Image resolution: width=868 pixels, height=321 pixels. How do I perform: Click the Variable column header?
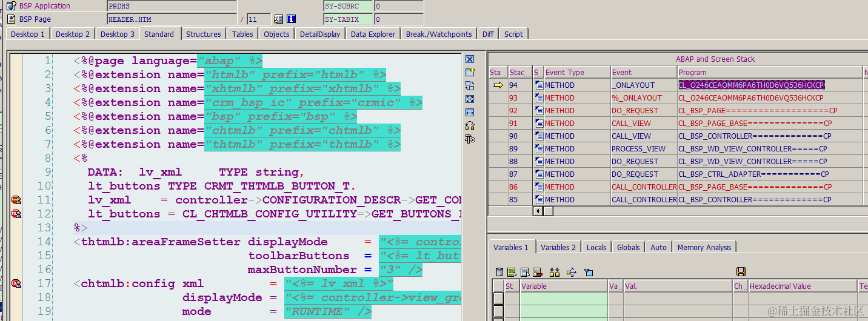point(564,286)
